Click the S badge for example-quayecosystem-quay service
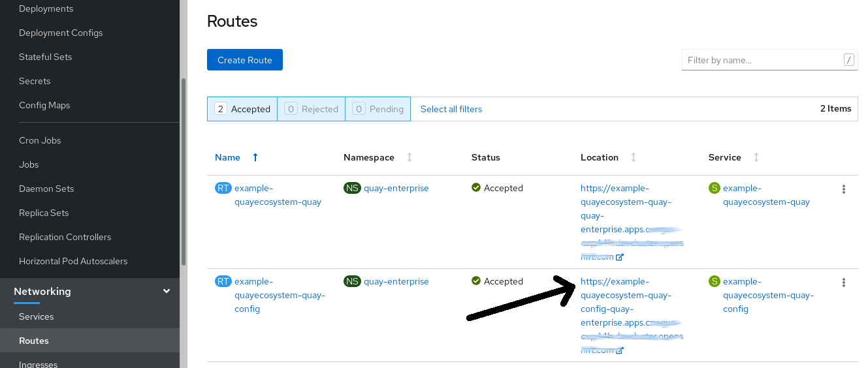Screen dimensions: 868x368 tap(714, 188)
